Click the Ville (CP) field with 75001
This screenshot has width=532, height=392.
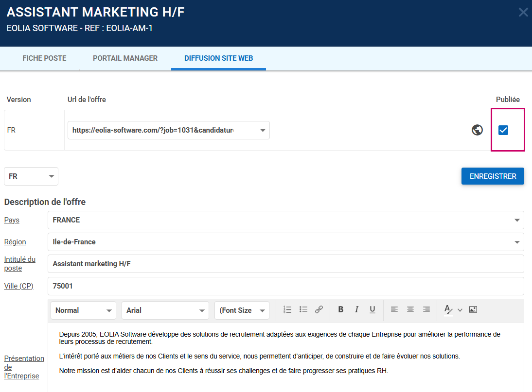point(285,286)
